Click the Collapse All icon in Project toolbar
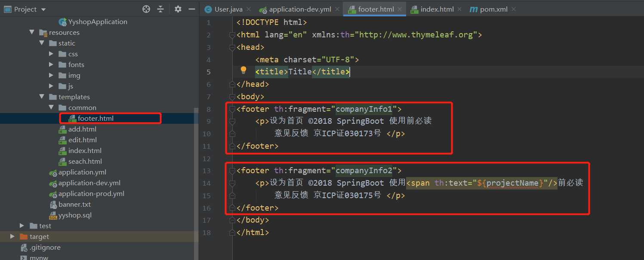The image size is (644, 260). click(161, 9)
